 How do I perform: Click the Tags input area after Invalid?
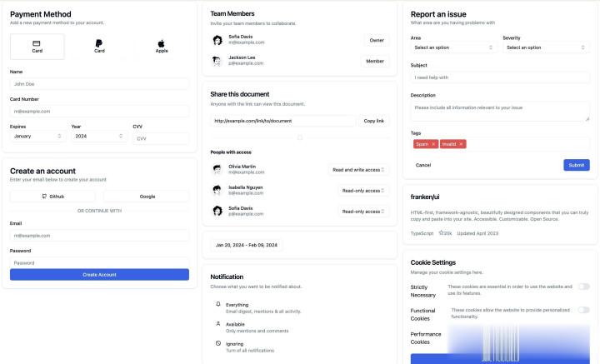point(527,144)
